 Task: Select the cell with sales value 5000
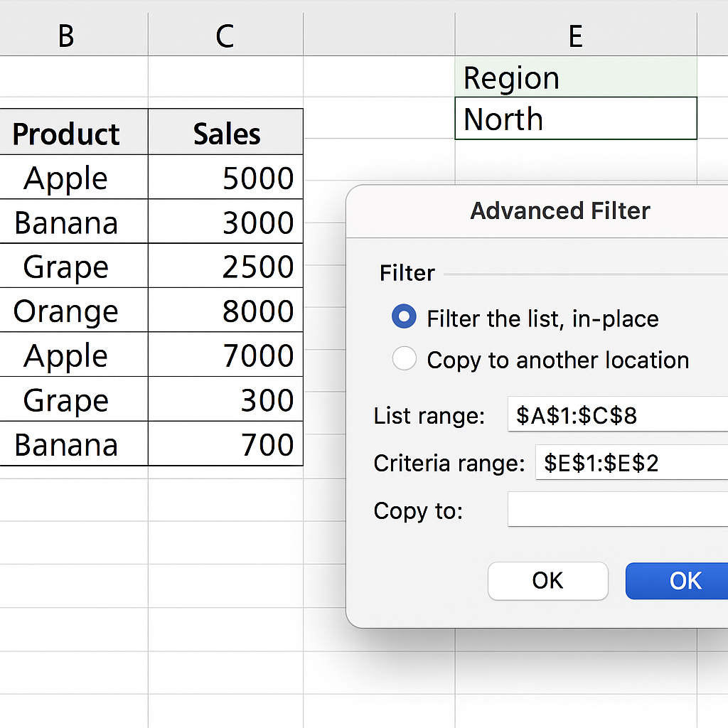pos(226,178)
